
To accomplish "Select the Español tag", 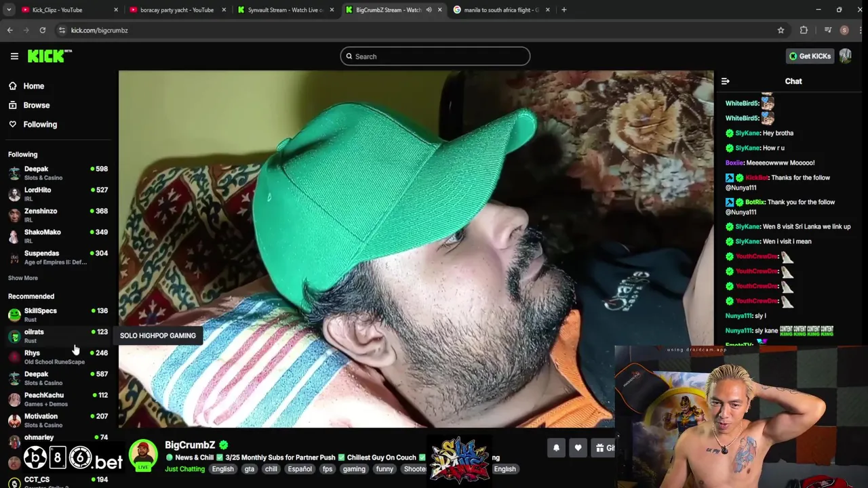I will click(300, 469).
